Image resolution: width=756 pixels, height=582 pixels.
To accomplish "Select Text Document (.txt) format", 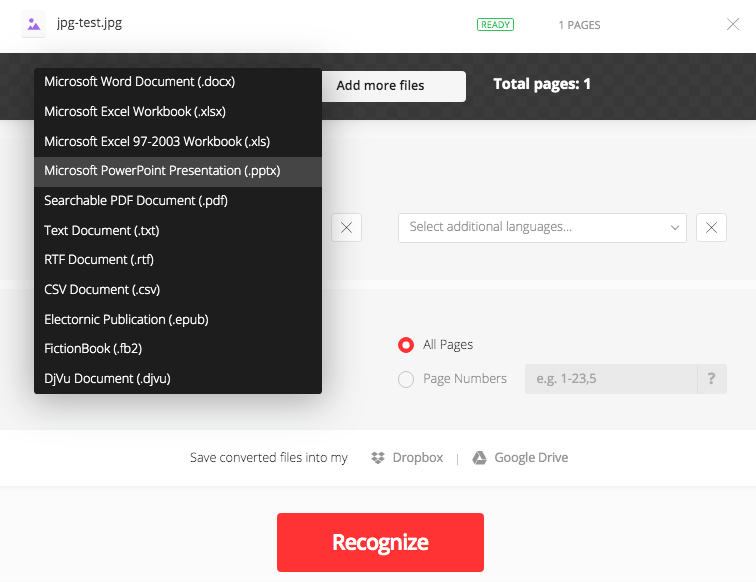I will [x=102, y=231].
